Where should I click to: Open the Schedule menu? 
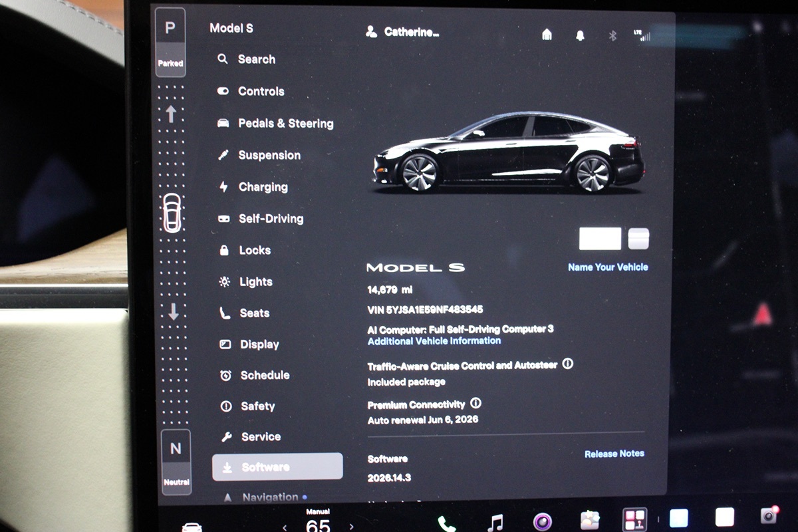pyautogui.click(x=254, y=375)
